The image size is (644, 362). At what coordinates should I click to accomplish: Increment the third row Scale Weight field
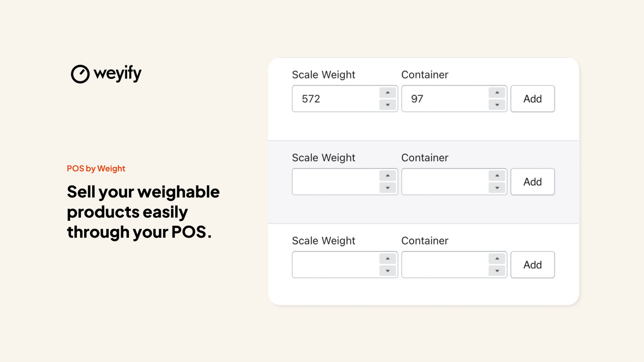point(387,258)
